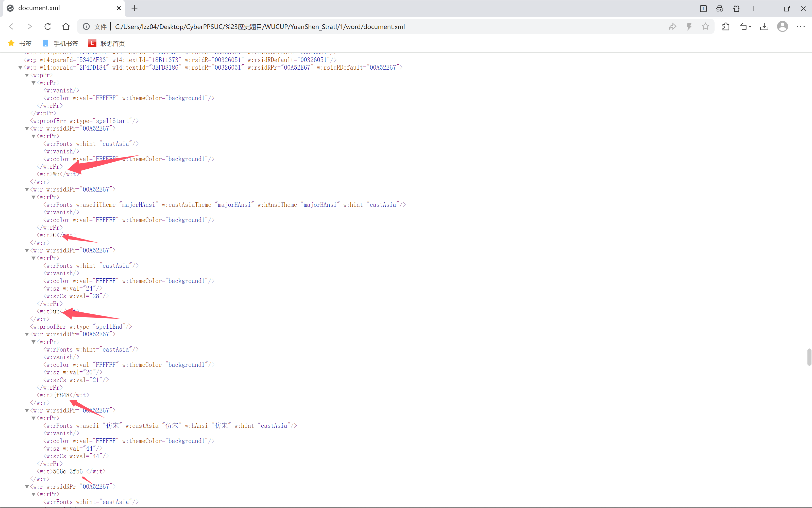Viewport: 812px width, 508px height.
Task: Click the rFonts 仿宋 font line
Action: pyautogui.click(x=170, y=426)
